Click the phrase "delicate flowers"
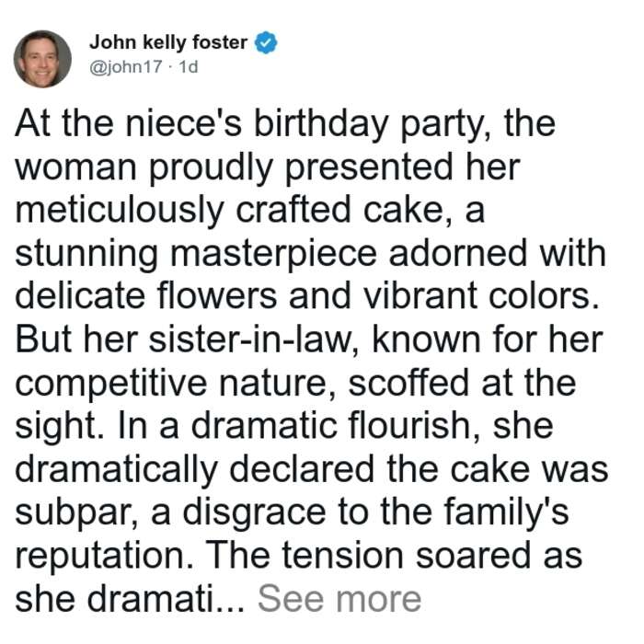Image resolution: width=644 pixels, height=644 pixels. coord(146,296)
